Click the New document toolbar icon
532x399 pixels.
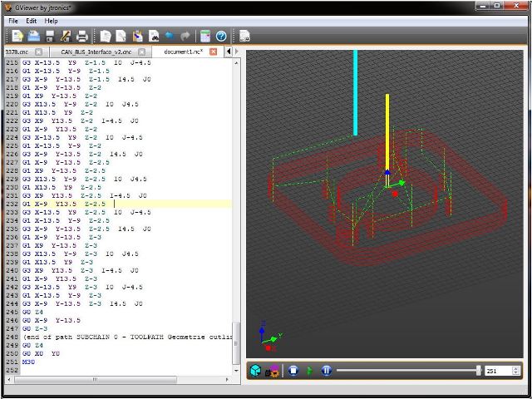[x=17, y=36]
